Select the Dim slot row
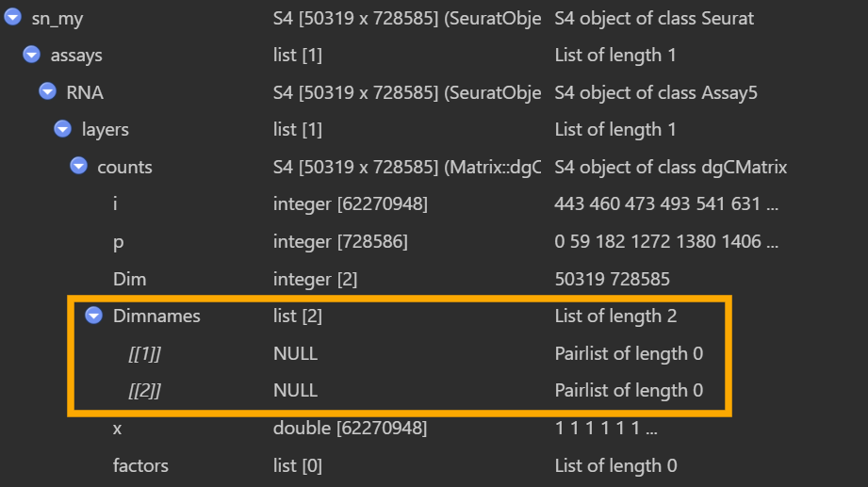The height and width of the screenshot is (487, 868). 129,279
